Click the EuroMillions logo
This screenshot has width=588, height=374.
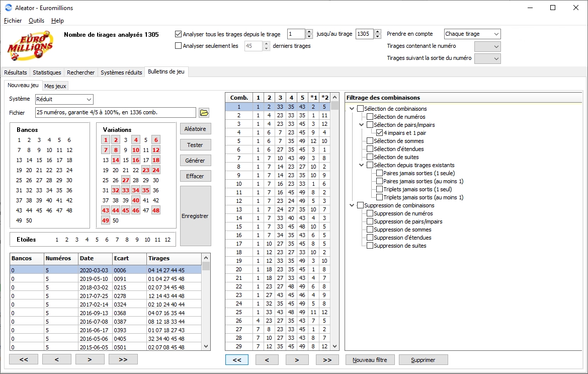(x=30, y=46)
